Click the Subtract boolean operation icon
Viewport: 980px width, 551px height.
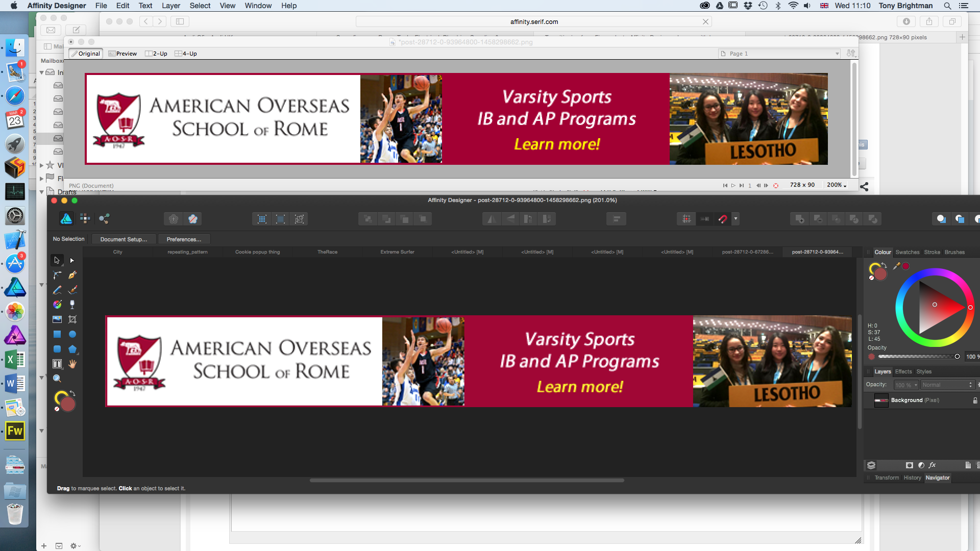818,219
